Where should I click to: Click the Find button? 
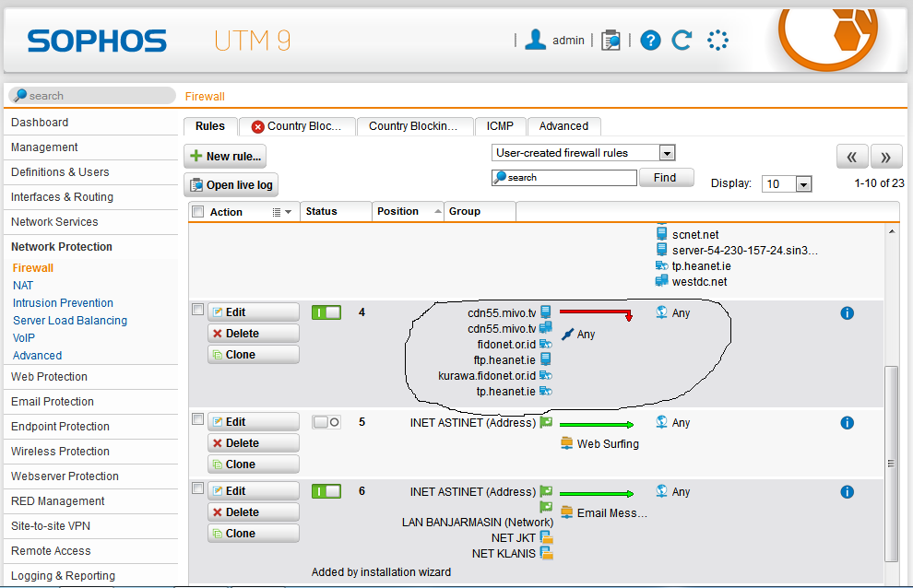click(666, 178)
